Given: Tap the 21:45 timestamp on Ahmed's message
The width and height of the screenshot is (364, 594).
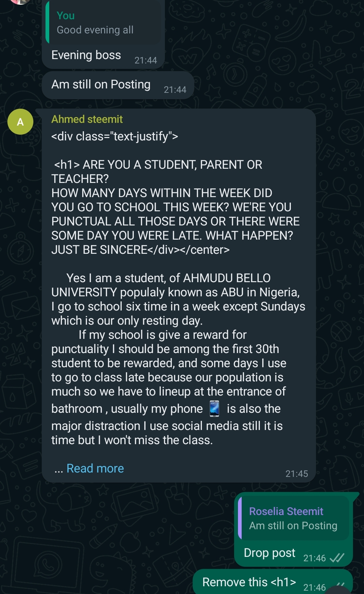Looking at the screenshot, I should coord(297,474).
